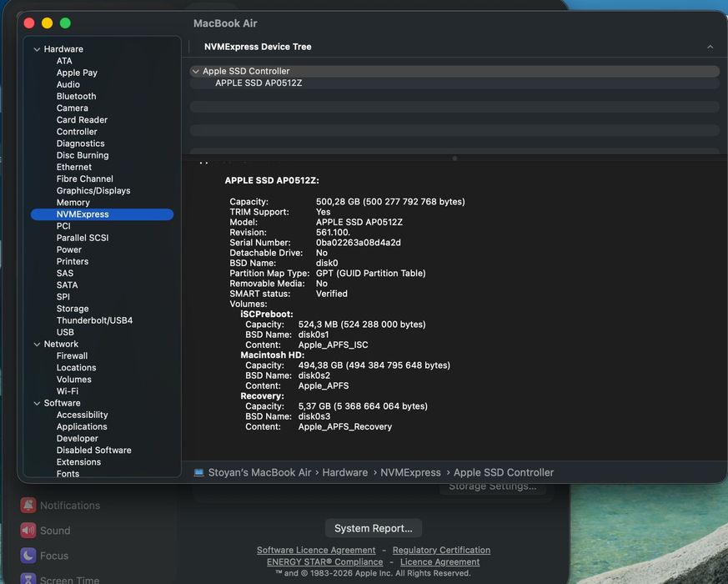The image size is (728, 584).
Task: Click NVMExpress in the path bar
Action: (410, 472)
